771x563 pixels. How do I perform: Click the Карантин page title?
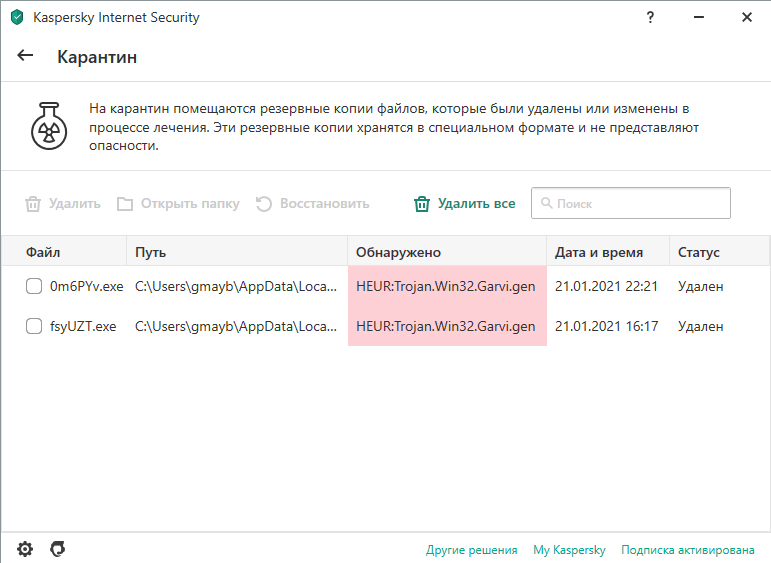(x=97, y=57)
